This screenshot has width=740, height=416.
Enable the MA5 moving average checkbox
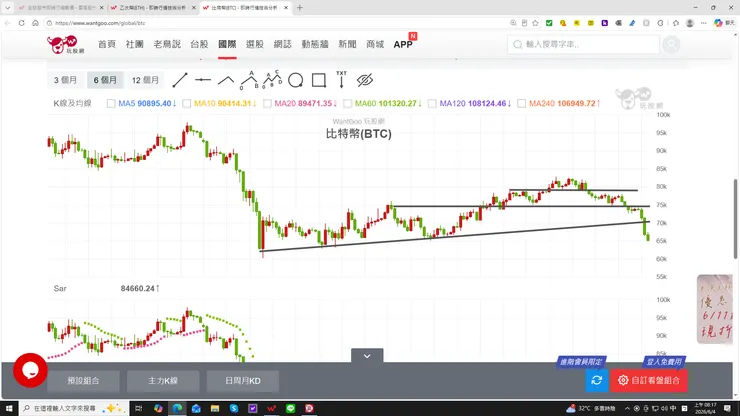point(111,103)
